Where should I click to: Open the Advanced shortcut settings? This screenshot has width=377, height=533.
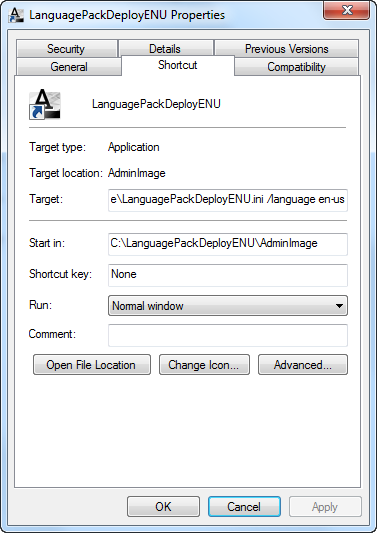303,365
